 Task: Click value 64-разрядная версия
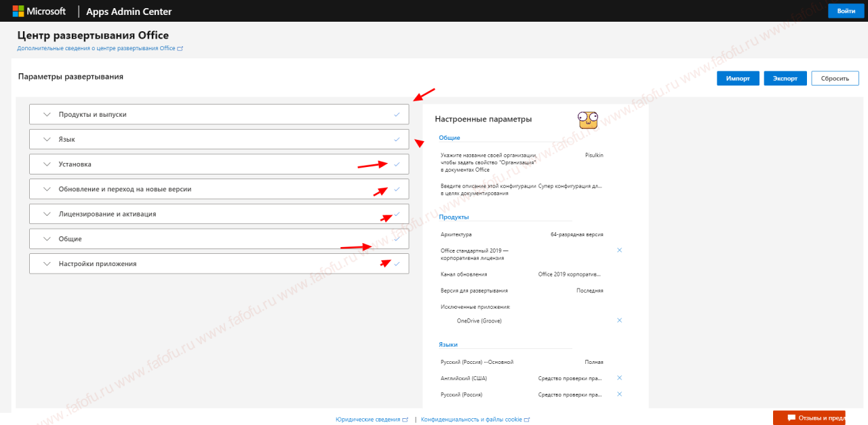pos(576,234)
